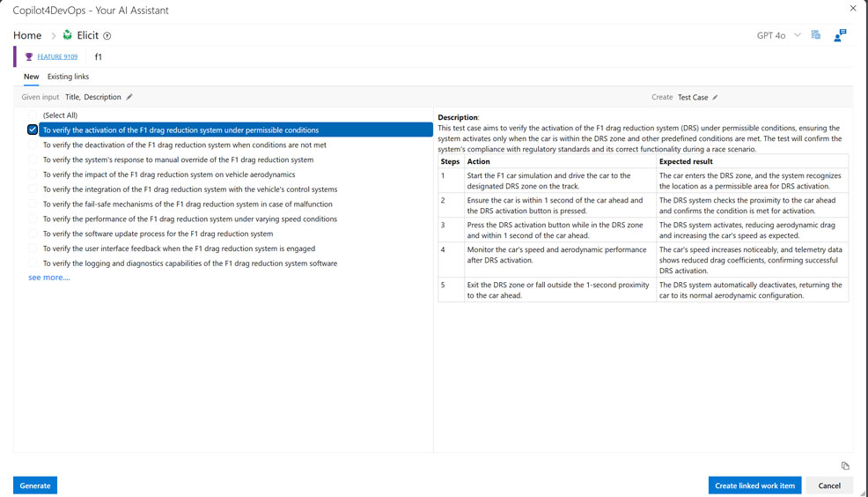The height and width of the screenshot is (497, 868).
Task: Switch to the New tab
Action: (31, 77)
